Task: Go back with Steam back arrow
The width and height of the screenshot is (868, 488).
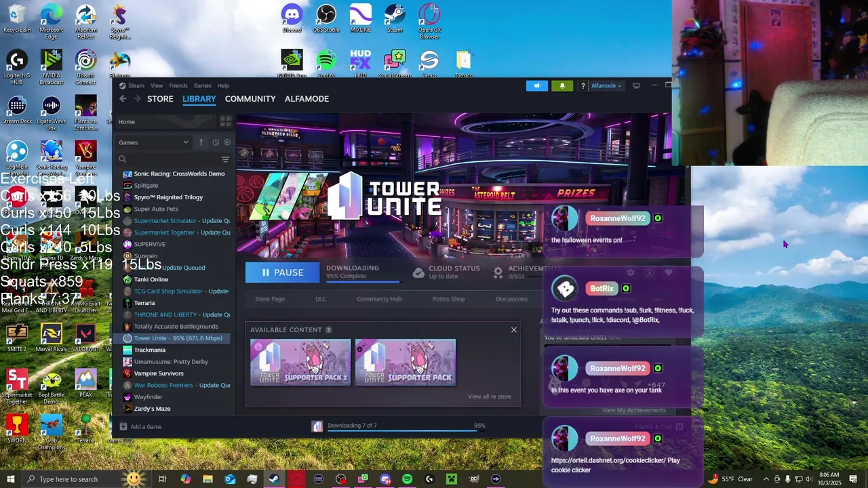Action: [x=123, y=99]
